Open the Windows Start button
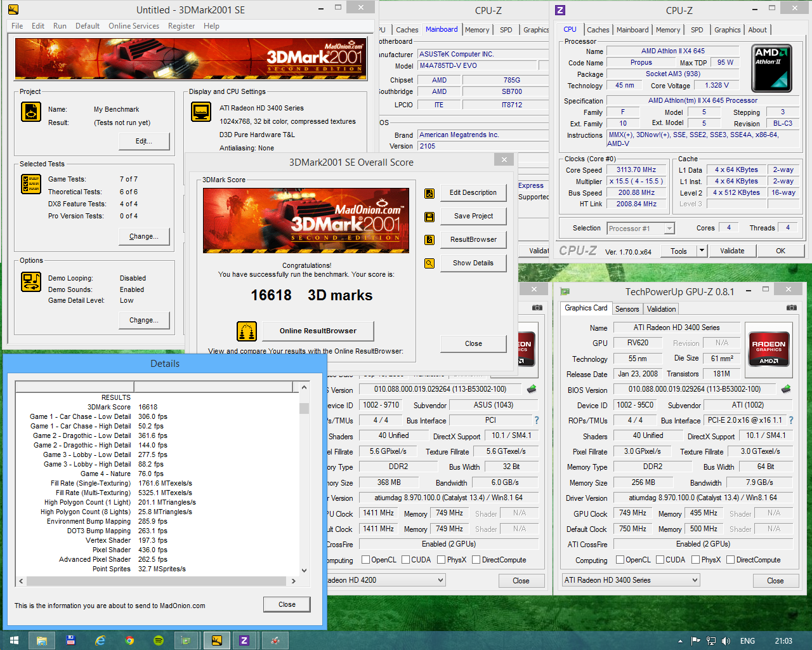 pos(14,640)
